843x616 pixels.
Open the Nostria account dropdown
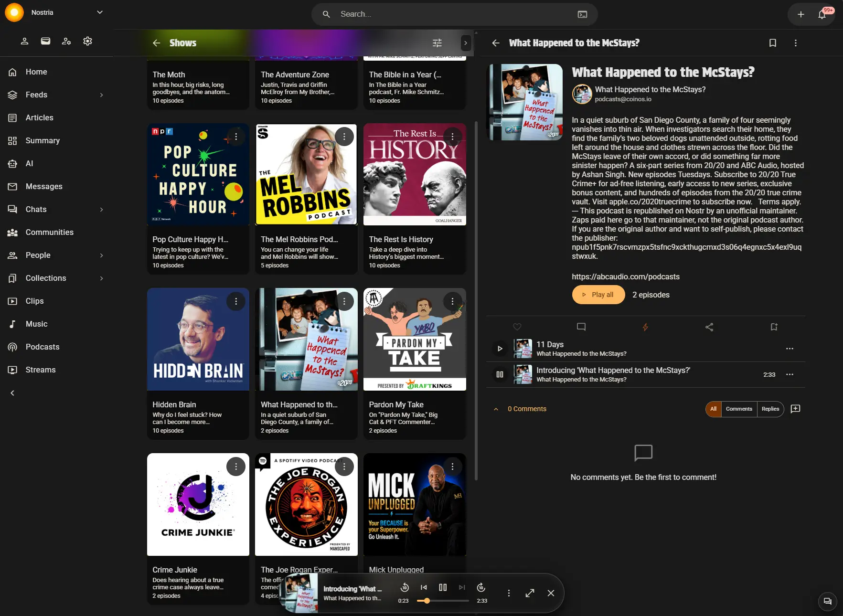click(x=100, y=12)
